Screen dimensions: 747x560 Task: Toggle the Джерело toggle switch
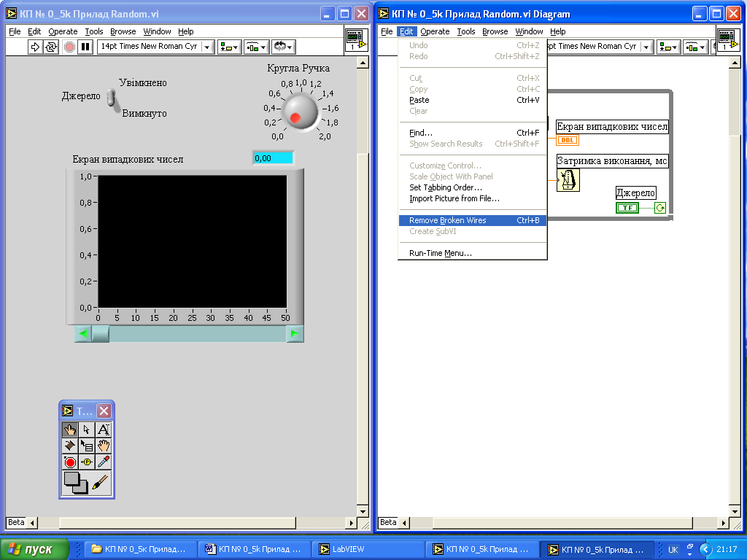tap(111, 98)
